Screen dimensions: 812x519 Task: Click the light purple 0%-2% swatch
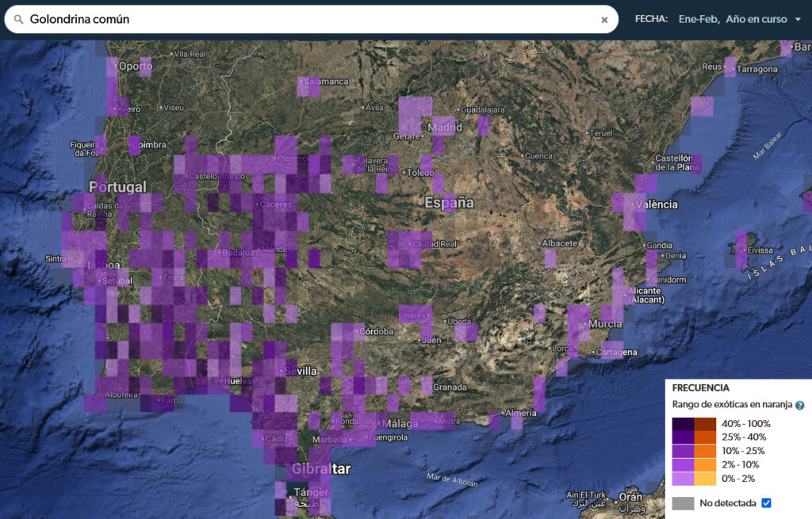pos(683,478)
